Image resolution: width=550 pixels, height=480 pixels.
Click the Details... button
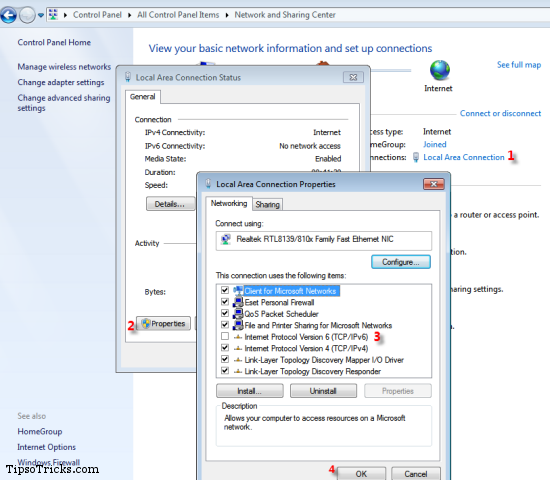tap(170, 204)
